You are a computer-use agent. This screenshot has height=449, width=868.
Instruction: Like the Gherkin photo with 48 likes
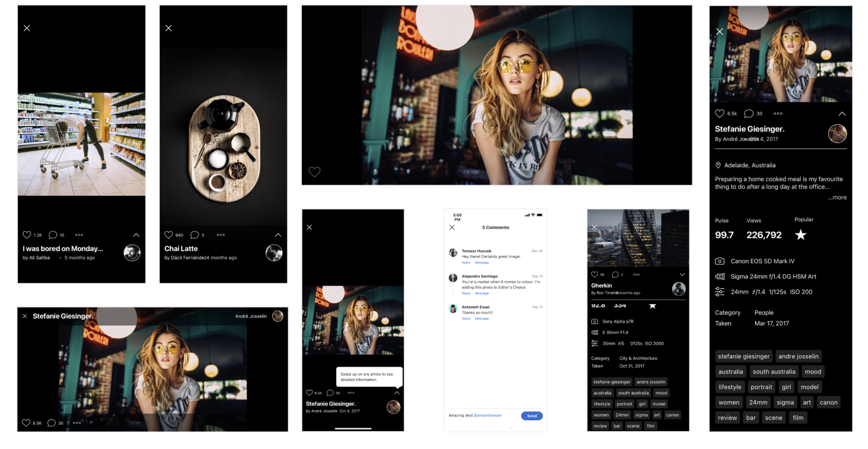coord(594,274)
